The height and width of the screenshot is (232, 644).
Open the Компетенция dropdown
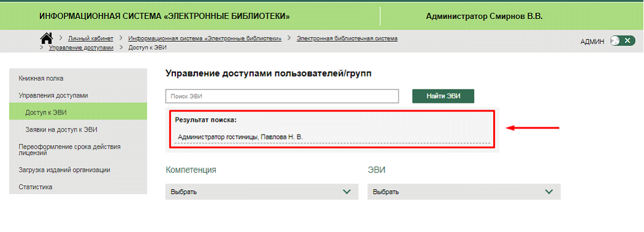click(x=262, y=192)
